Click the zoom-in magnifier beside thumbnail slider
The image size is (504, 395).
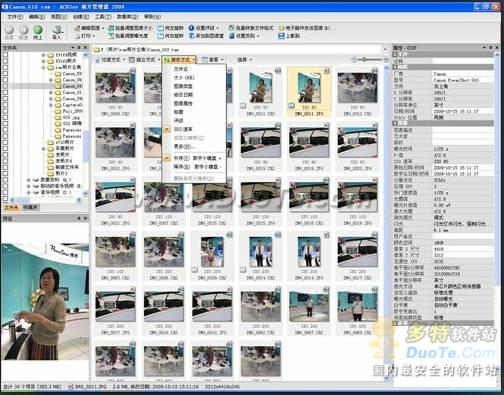click(386, 60)
